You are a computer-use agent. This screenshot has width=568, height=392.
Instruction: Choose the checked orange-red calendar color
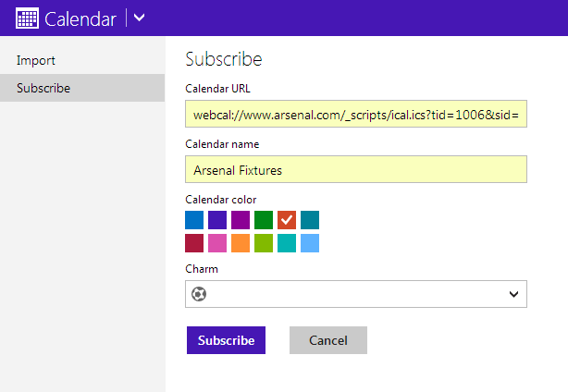[287, 220]
